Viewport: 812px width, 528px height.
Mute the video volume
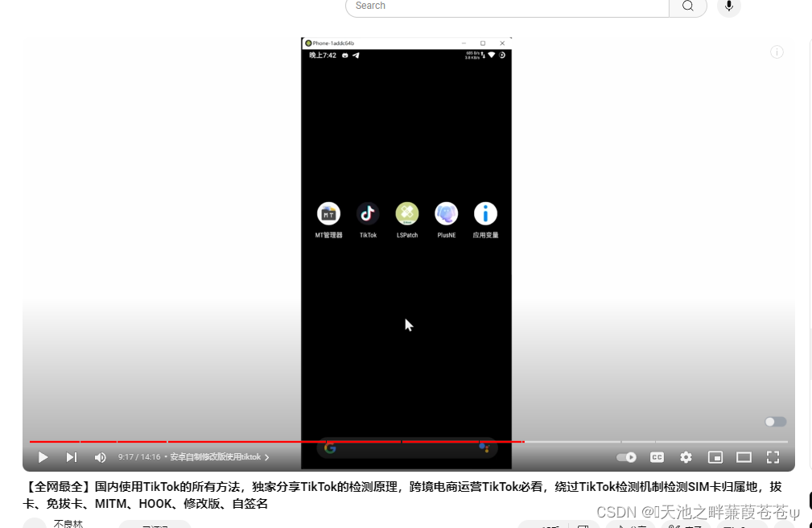coord(100,457)
